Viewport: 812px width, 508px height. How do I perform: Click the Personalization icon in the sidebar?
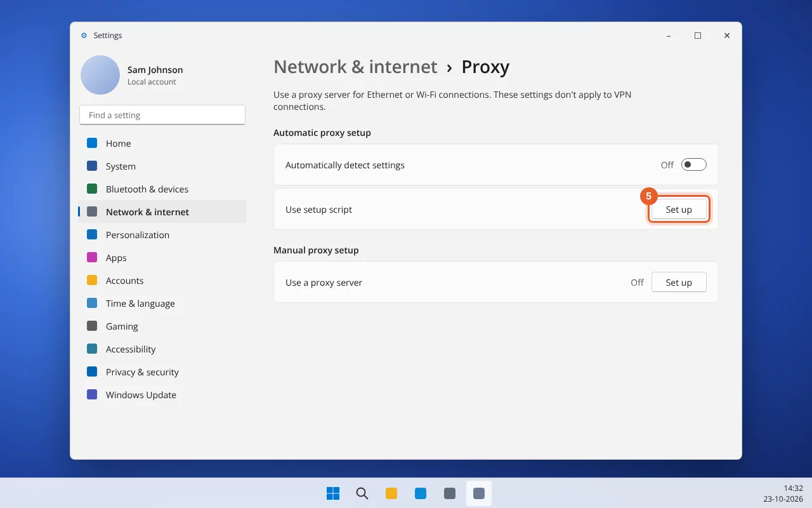pos(92,235)
